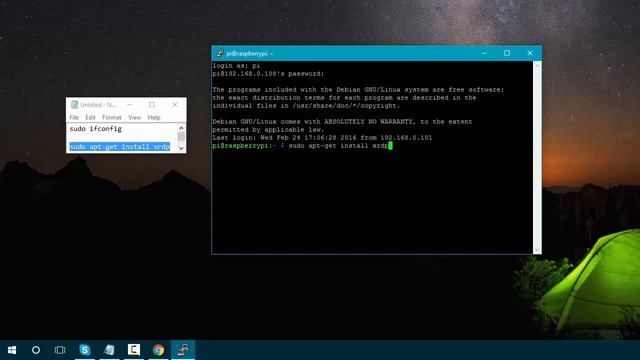The width and height of the screenshot is (640, 360).
Task: Click 'sudo ifconfig' line in Notepad
Action: [96, 129]
